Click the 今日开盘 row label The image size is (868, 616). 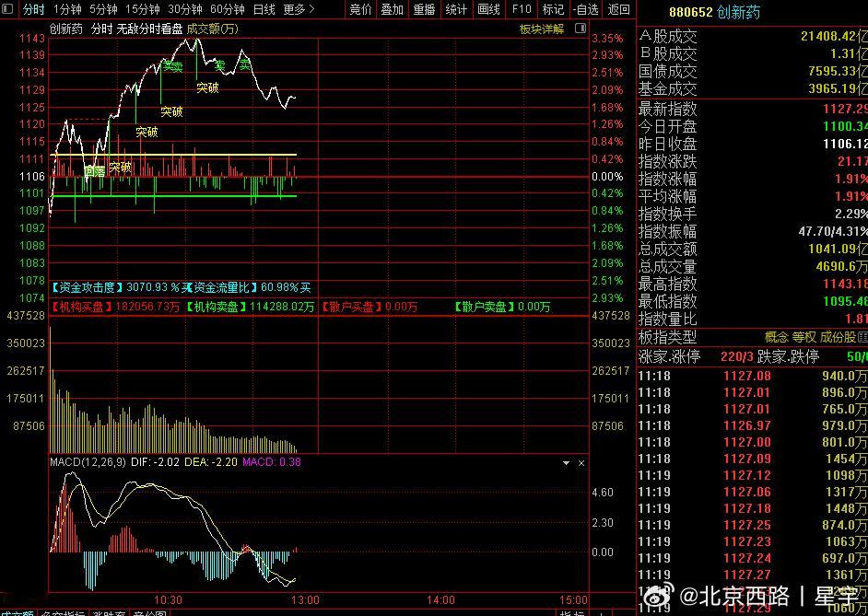coord(668,127)
